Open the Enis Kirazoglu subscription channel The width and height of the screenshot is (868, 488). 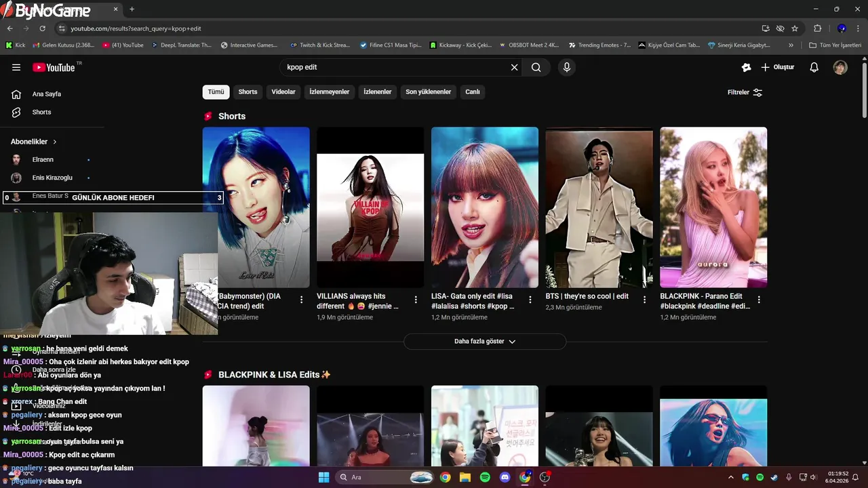click(x=52, y=178)
